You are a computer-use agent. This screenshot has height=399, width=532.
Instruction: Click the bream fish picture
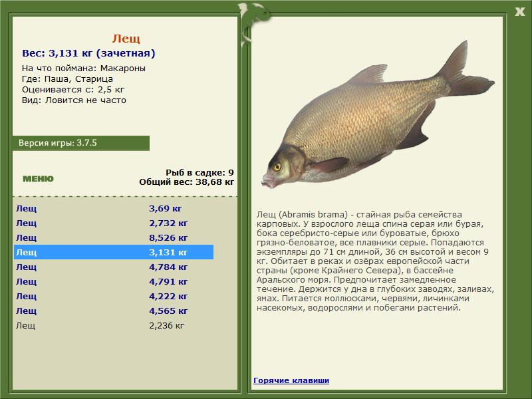[378, 114]
